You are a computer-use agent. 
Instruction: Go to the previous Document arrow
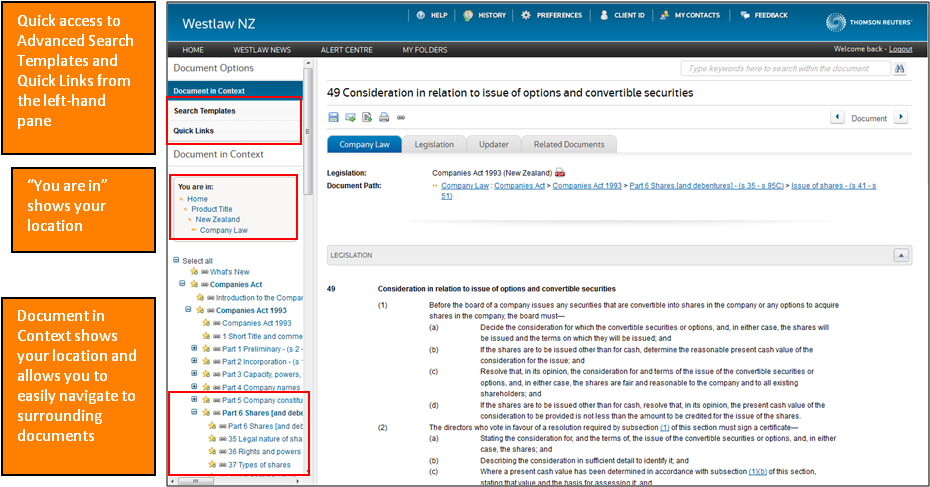837,117
